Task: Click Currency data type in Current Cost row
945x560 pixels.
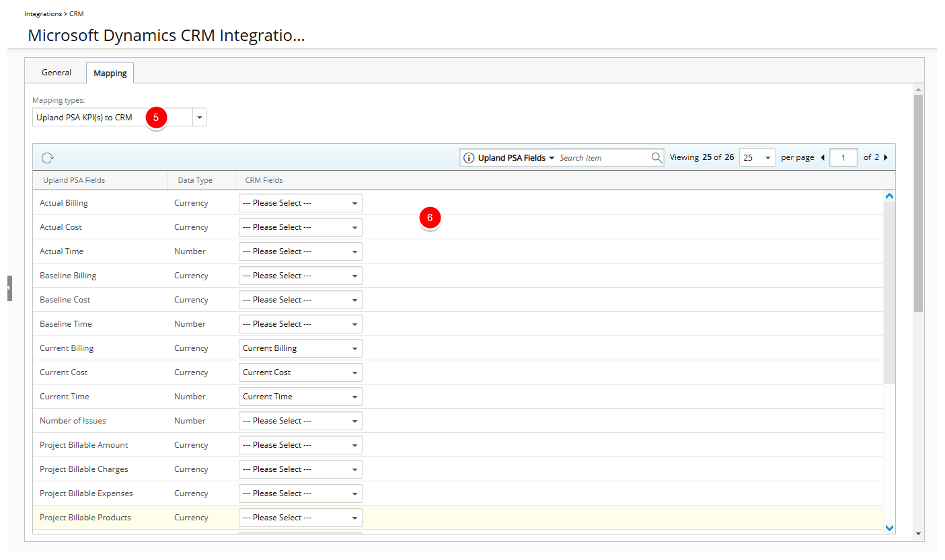Action: [191, 372]
